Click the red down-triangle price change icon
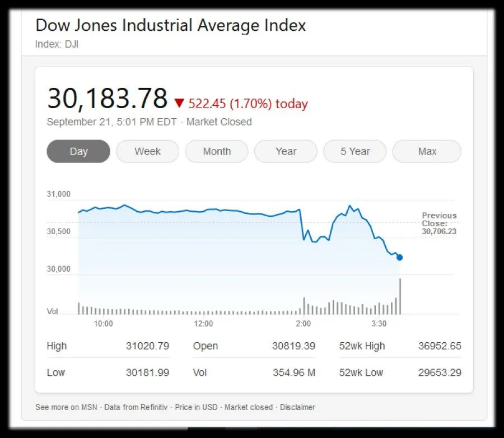Viewport: 504px width, 438px height. point(179,104)
